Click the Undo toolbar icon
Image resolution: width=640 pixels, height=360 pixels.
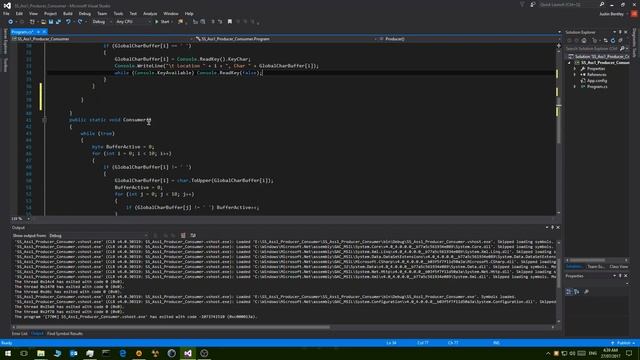(68, 22)
